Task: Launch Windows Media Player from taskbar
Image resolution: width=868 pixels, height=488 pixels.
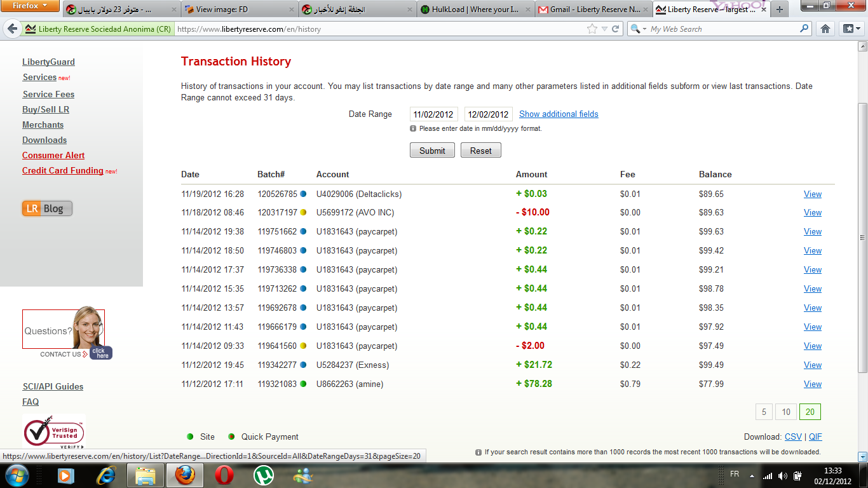Action: 65,475
